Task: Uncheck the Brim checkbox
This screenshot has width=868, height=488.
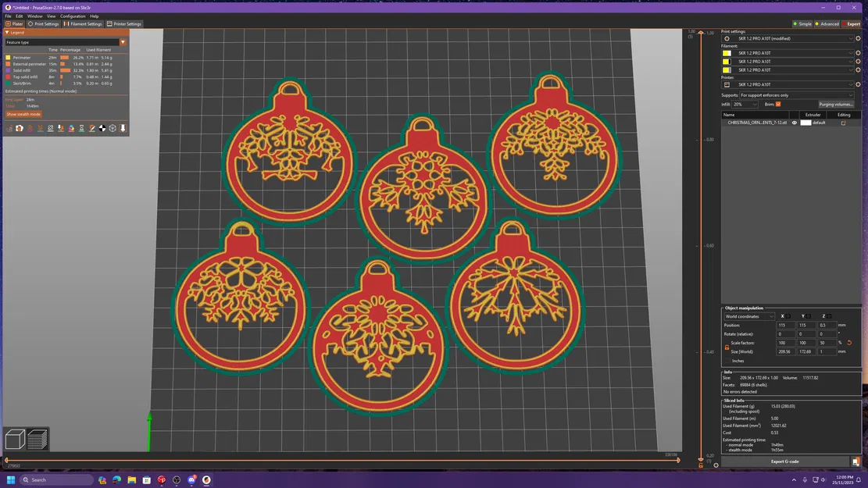Action: (x=778, y=104)
